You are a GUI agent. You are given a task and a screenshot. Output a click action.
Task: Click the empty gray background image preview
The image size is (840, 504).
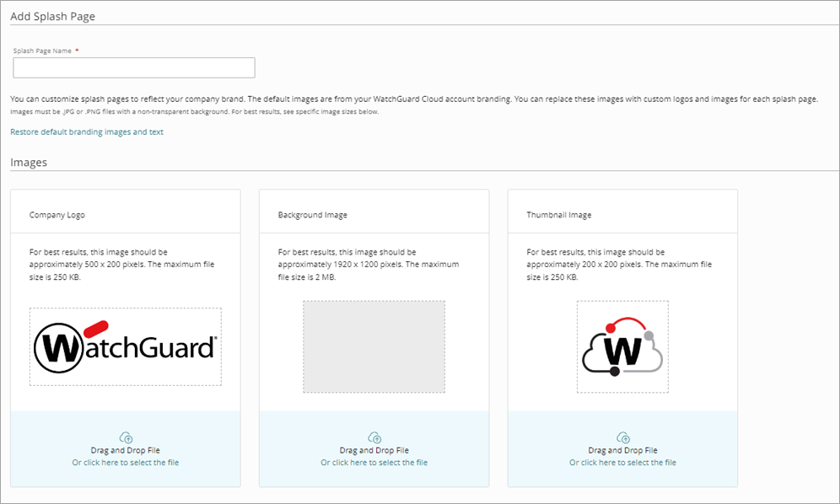click(374, 346)
